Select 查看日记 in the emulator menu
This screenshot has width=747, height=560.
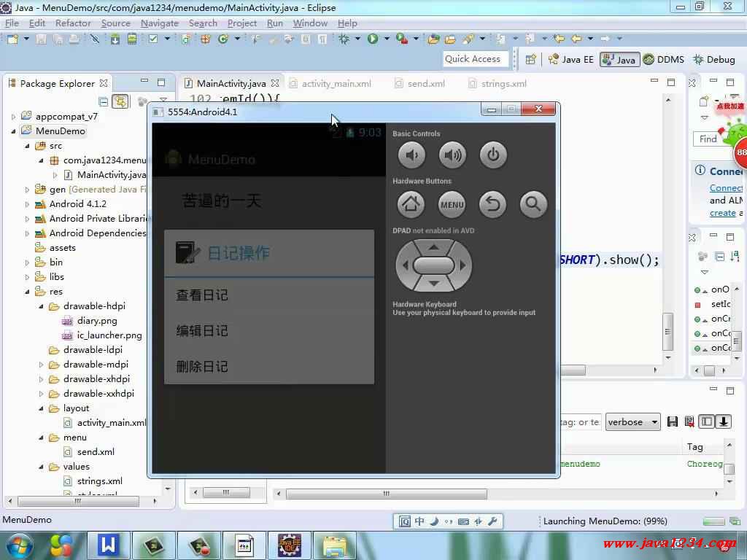[x=269, y=295]
